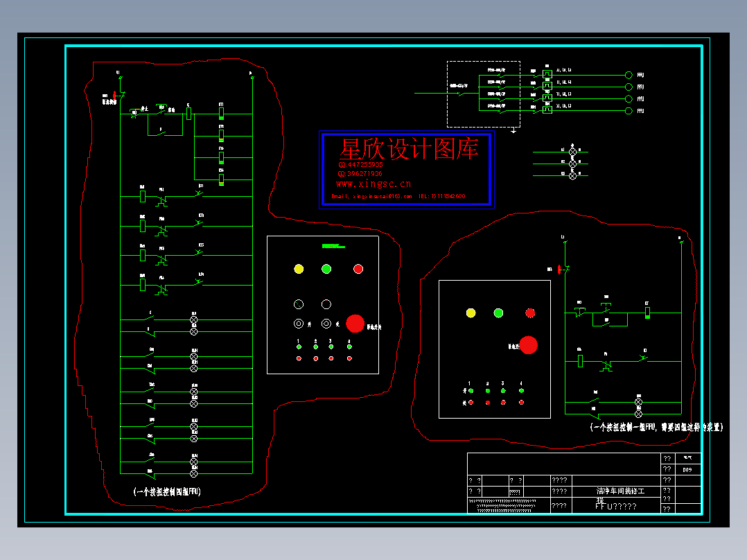Select the large red emergency button in the right-hand panel
The image size is (747, 560).
[528, 346]
